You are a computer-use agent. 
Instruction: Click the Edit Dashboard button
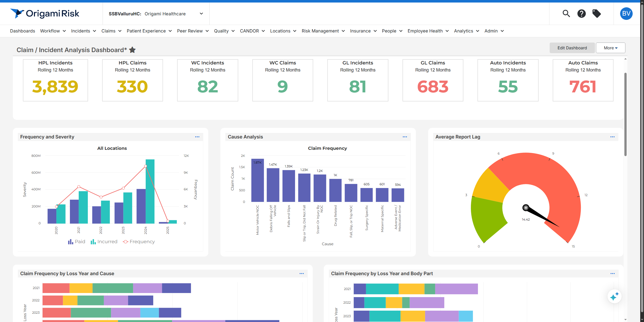(x=572, y=48)
